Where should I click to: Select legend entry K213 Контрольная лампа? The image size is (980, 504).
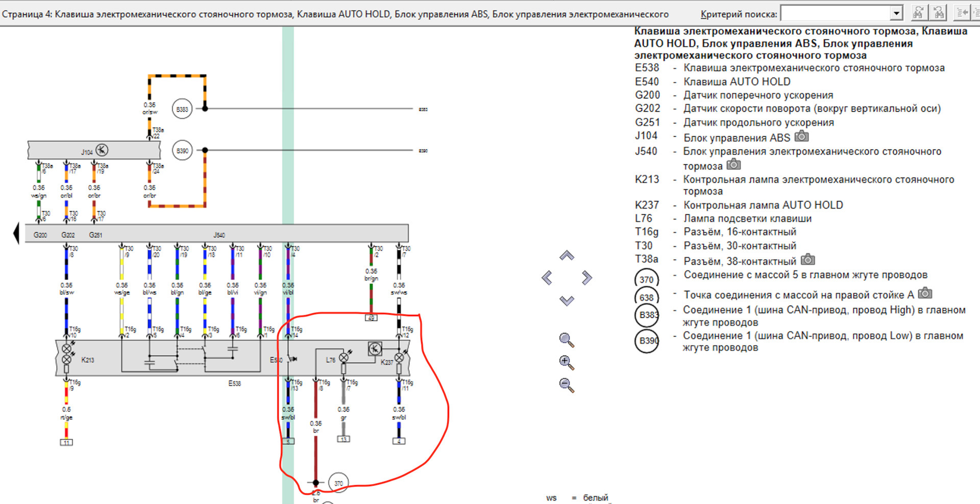coord(794,185)
